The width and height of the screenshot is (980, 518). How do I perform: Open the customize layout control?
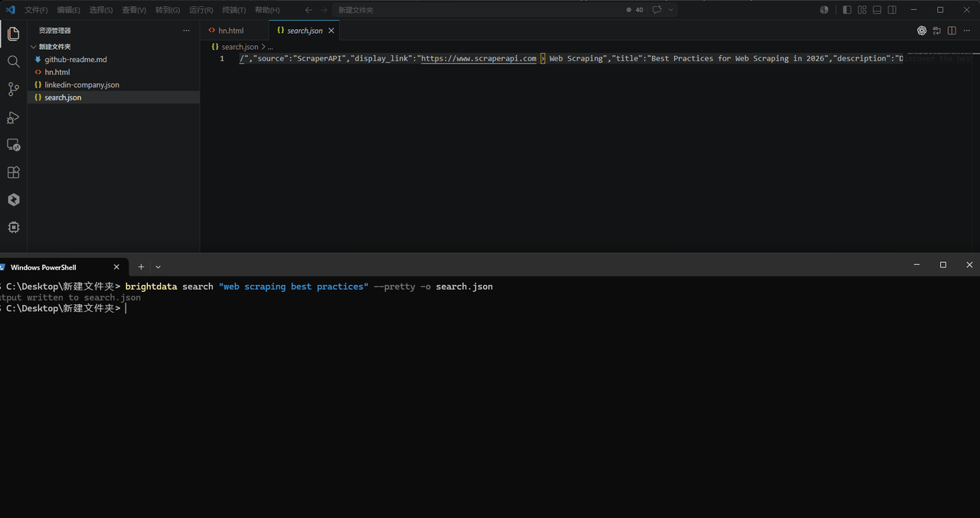point(862,10)
